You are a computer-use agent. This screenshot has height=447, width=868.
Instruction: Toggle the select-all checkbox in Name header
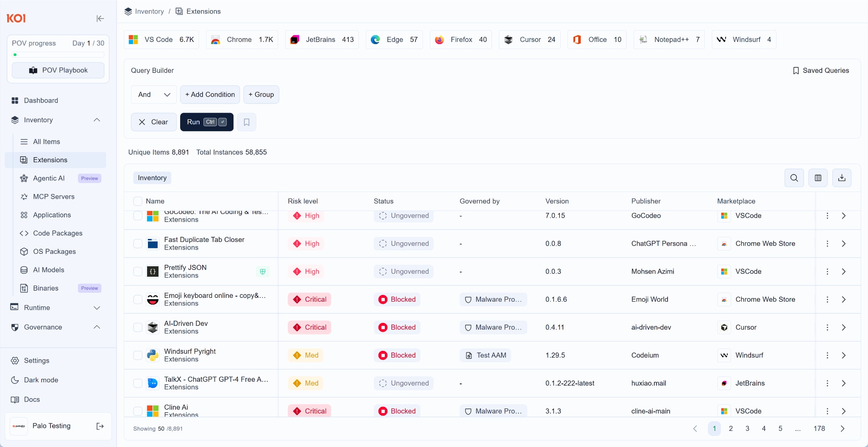pos(138,201)
